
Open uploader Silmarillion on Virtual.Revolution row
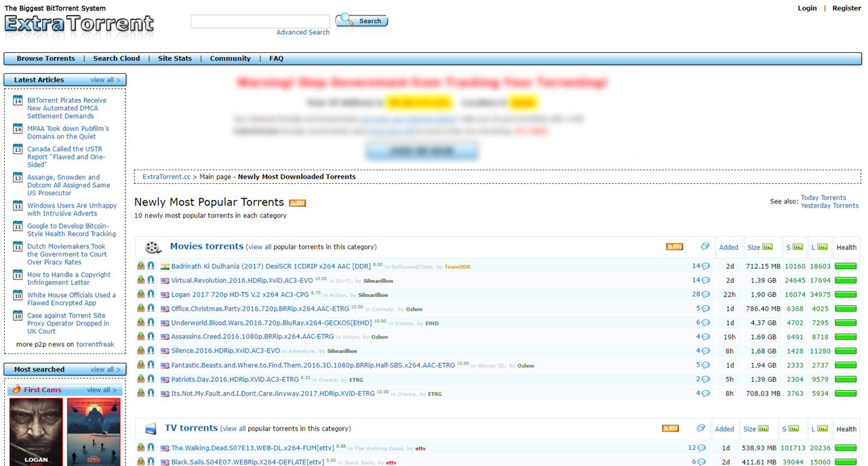[378, 281]
